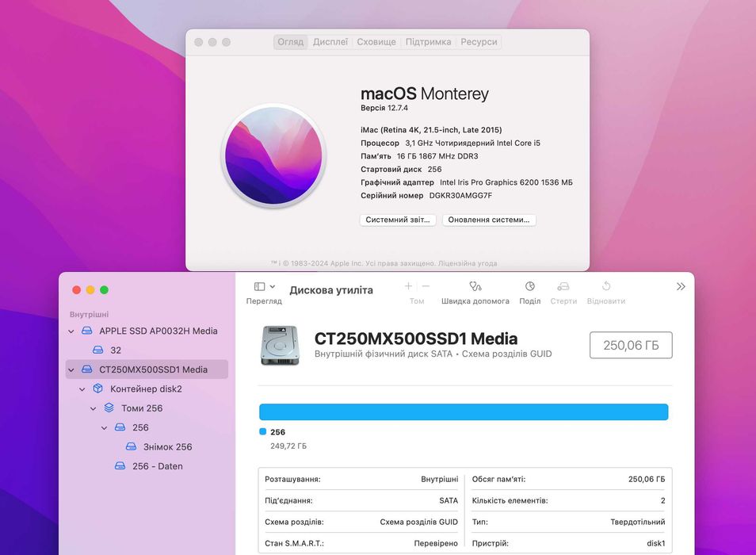Collapse the 256 volume node
The height and width of the screenshot is (555, 756).
click(x=105, y=427)
